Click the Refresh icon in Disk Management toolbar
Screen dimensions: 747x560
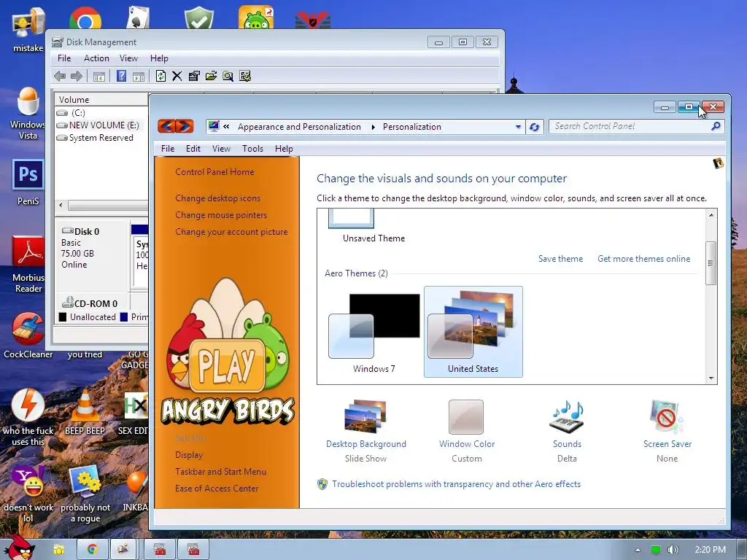pos(160,76)
